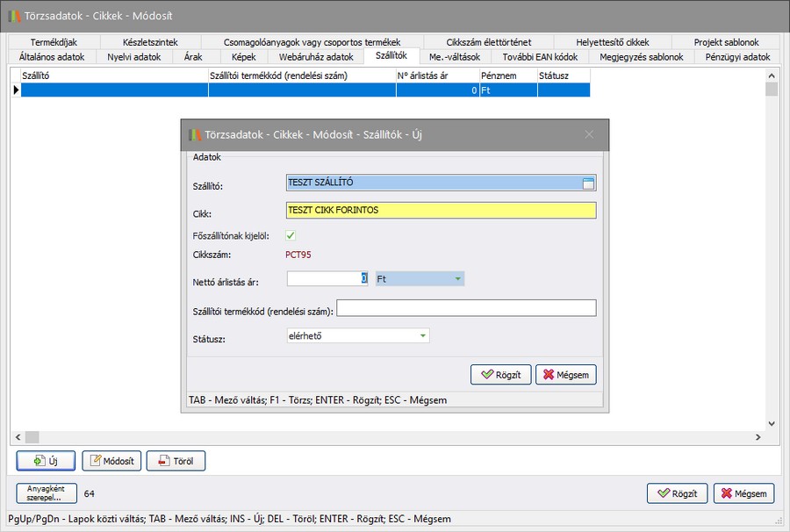Click the Anyagként szerepel... button
The image size is (790, 532).
(47, 493)
